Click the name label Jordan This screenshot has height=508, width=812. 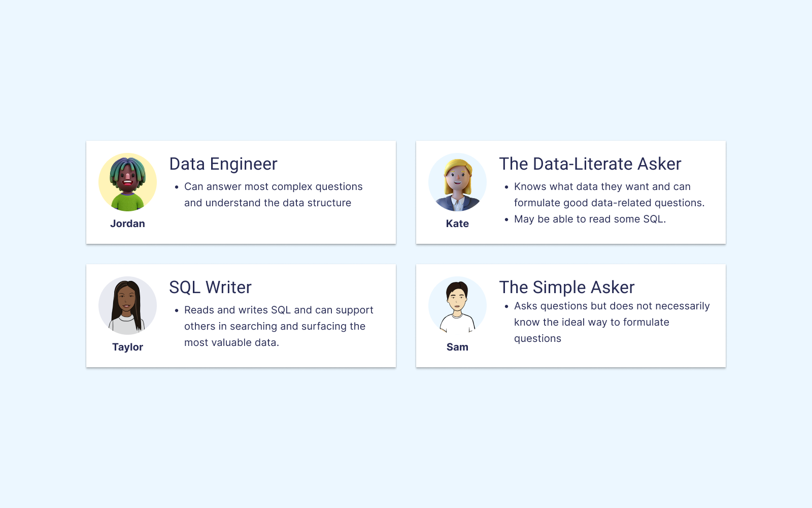(127, 224)
